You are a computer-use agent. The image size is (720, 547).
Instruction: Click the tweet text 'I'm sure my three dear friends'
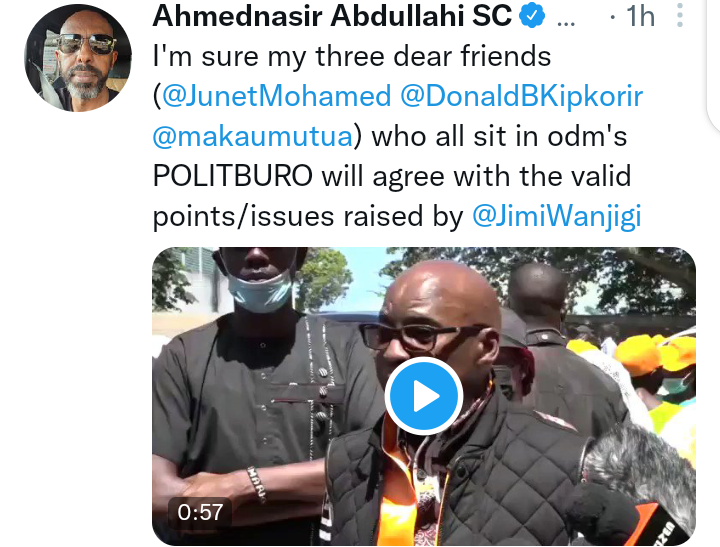click(x=352, y=56)
